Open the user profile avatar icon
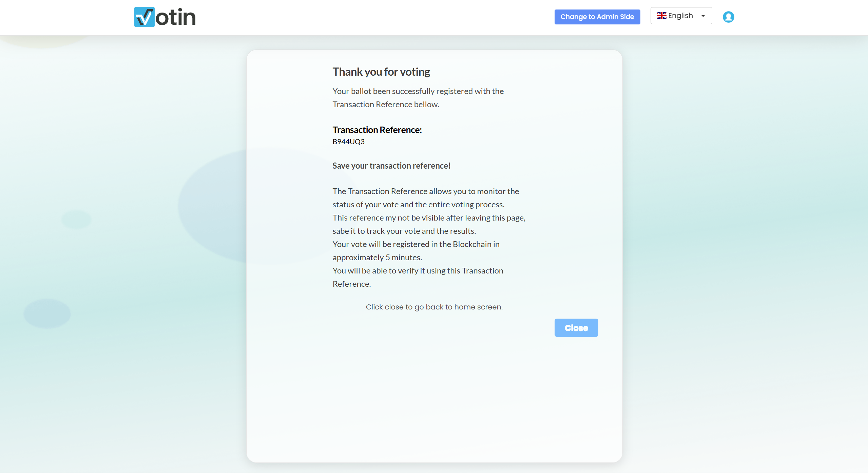The height and width of the screenshot is (473, 868). (728, 17)
